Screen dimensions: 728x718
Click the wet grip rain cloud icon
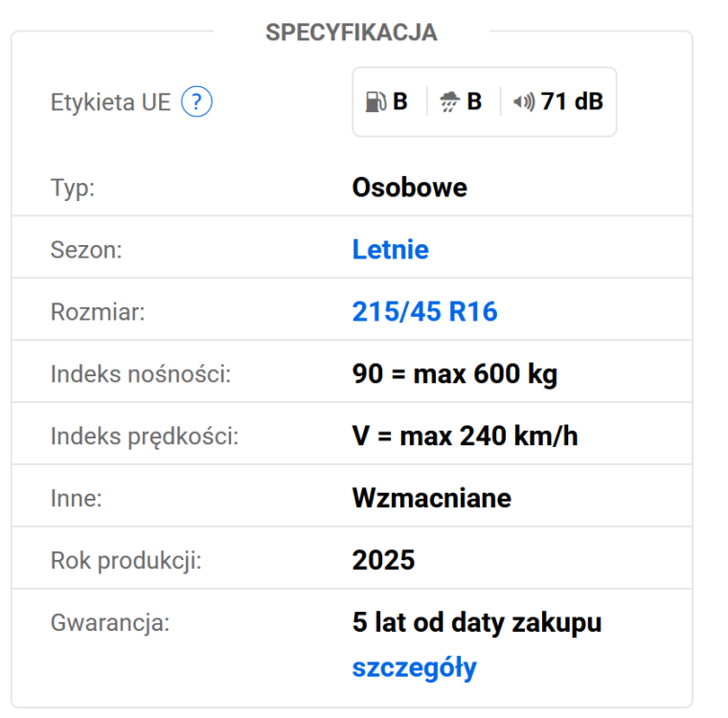pos(449,101)
